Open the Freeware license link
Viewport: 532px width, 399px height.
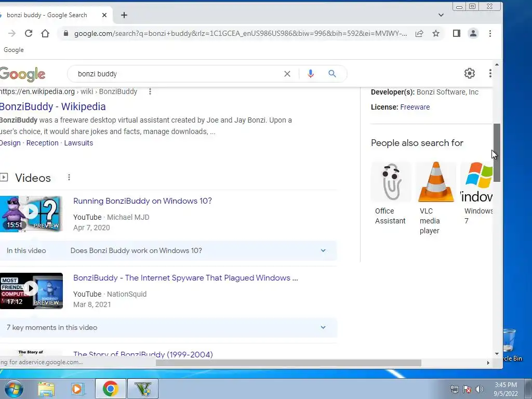415,107
